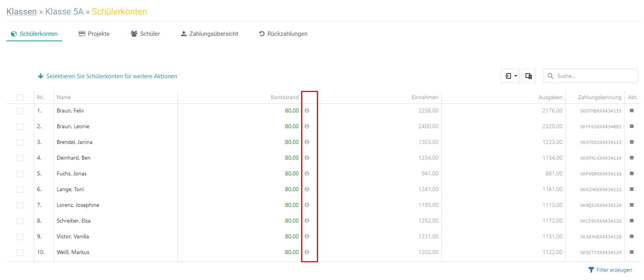This screenshot has width=644, height=280.
Task: Open info icon for Weiß, Markus balance
Action: point(307,252)
